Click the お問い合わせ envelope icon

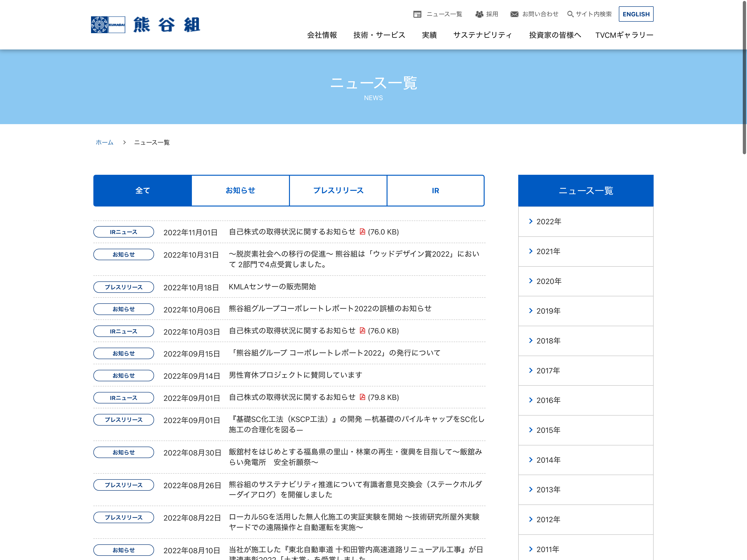point(514,14)
